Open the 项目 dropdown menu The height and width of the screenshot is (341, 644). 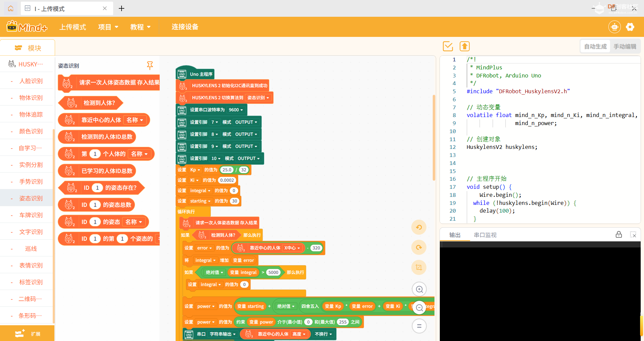click(x=108, y=27)
